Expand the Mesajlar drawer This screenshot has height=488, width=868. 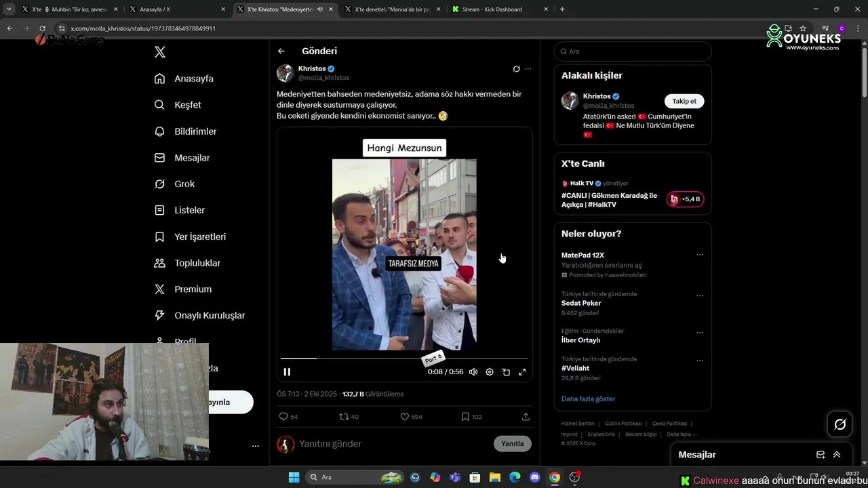point(837,455)
